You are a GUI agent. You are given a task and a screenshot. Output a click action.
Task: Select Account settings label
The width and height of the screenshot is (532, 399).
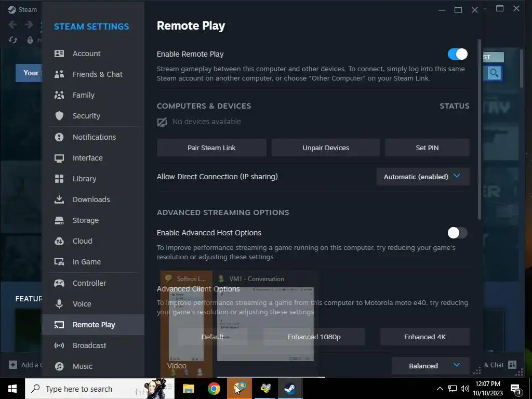(87, 54)
